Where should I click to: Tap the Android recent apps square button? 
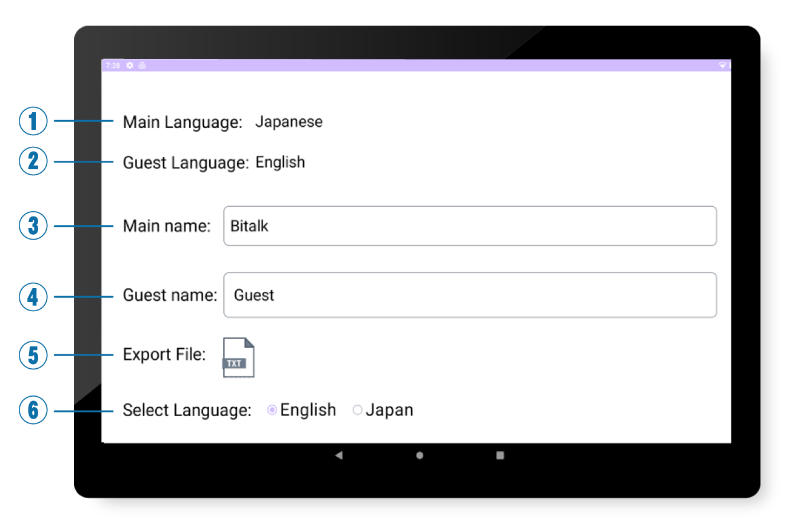point(500,455)
